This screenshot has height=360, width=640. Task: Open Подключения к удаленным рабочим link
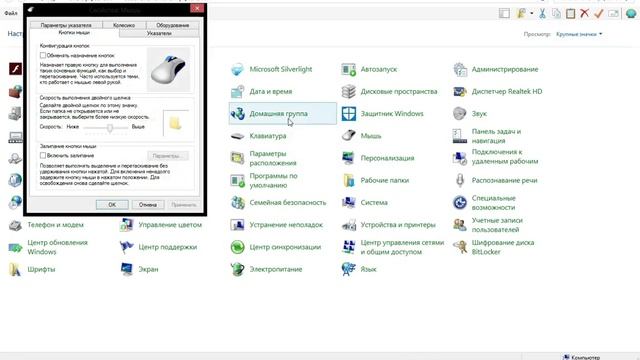[x=505, y=156]
